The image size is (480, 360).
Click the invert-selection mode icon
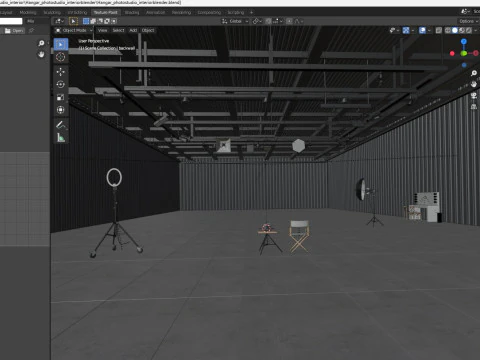[107, 21]
